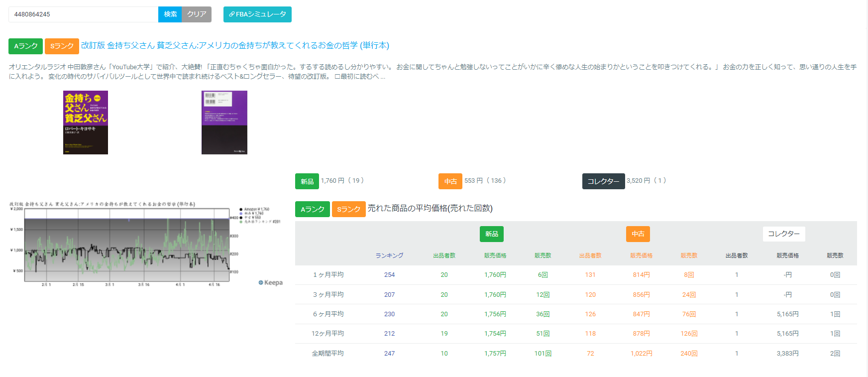Screen dimensions: 868x377
Task: Click new price 1,756円 in 6-month row
Action: coord(495,314)
